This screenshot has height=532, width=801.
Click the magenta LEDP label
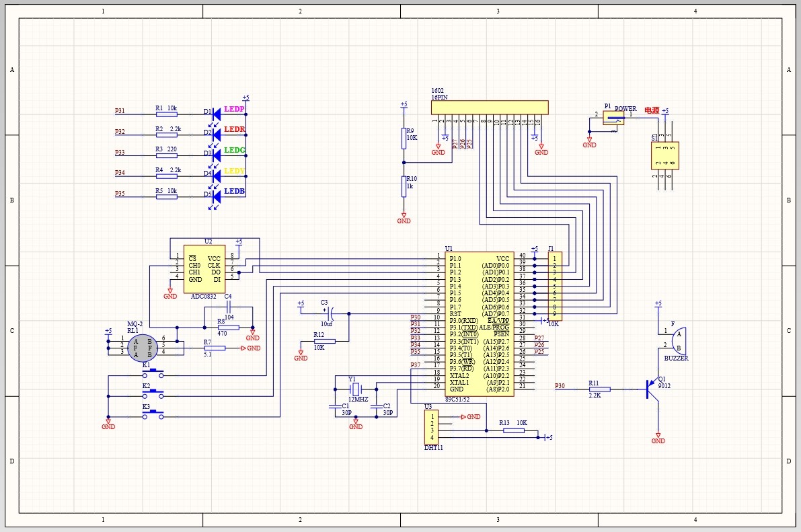pos(234,109)
